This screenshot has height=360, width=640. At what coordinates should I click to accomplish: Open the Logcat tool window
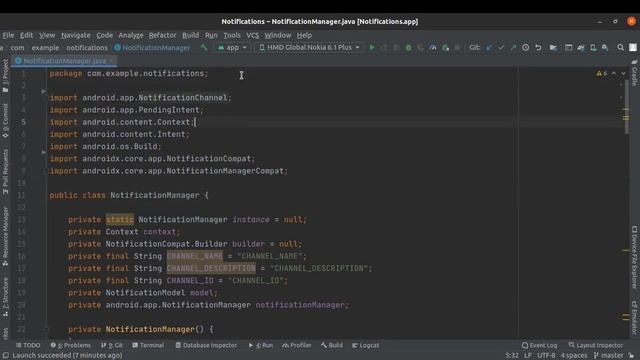pyautogui.click(x=365, y=345)
